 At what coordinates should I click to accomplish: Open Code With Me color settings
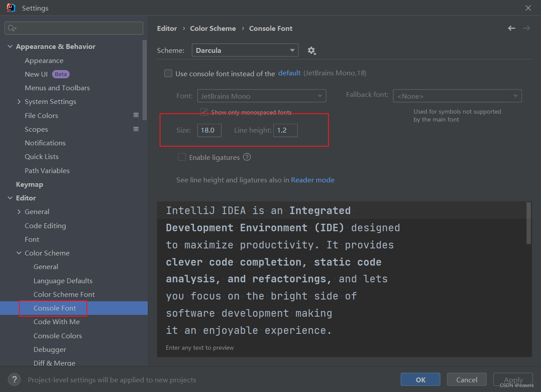pyautogui.click(x=56, y=322)
